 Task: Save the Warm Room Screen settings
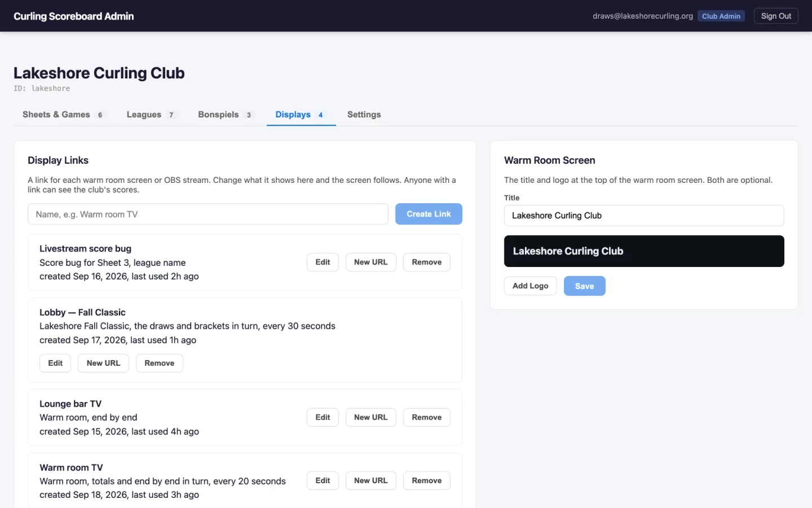585,286
